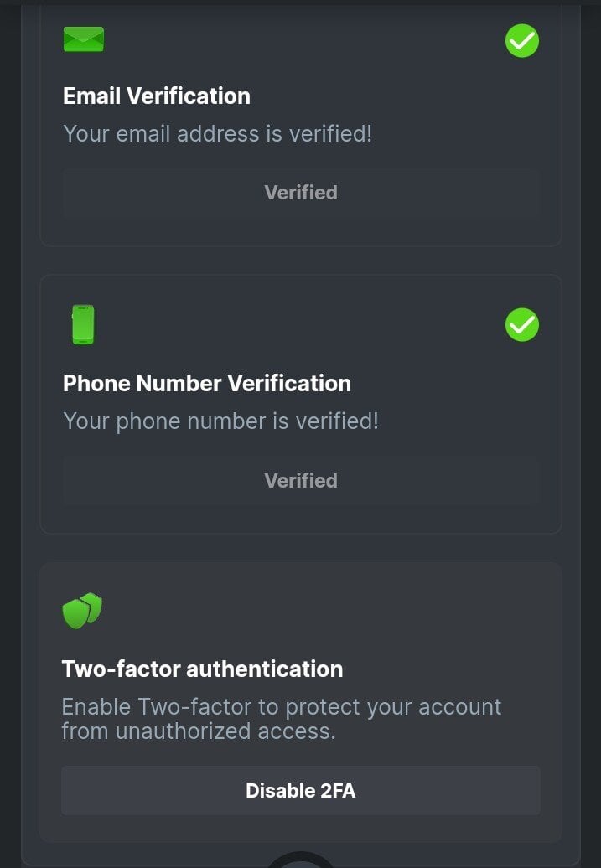Viewport: 601px width, 868px height.
Task: Click the Email Verification green checkmark
Action: 521,40
